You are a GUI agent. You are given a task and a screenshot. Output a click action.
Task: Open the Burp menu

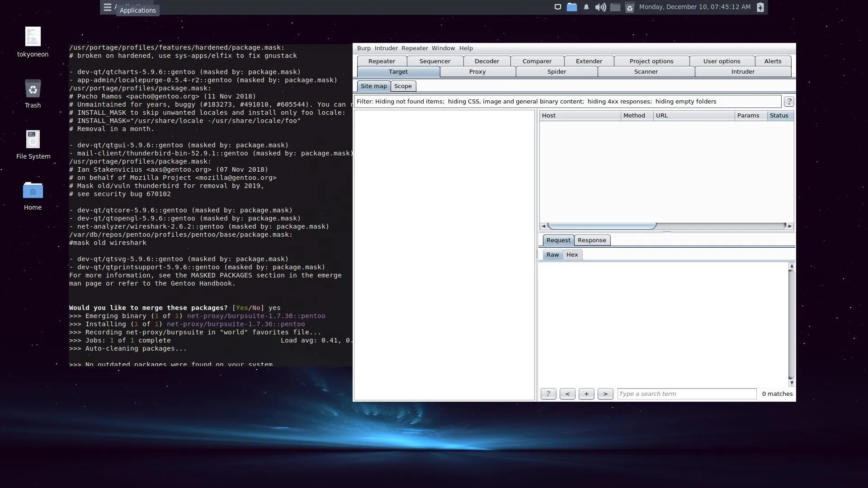(363, 48)
